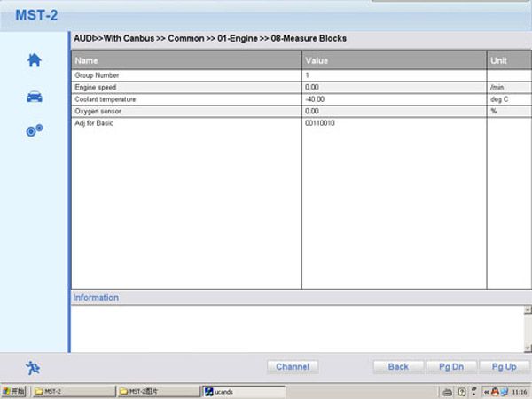Go to the Home screen icon
Image resolution: width=532 pixels, height=399 pixels.
tap(34, 60)
